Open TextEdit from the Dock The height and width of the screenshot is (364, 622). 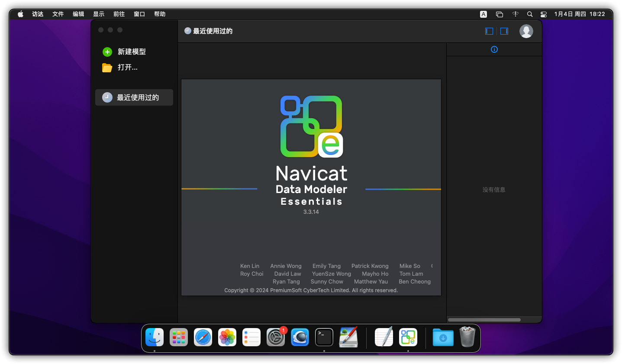[384, 337]
